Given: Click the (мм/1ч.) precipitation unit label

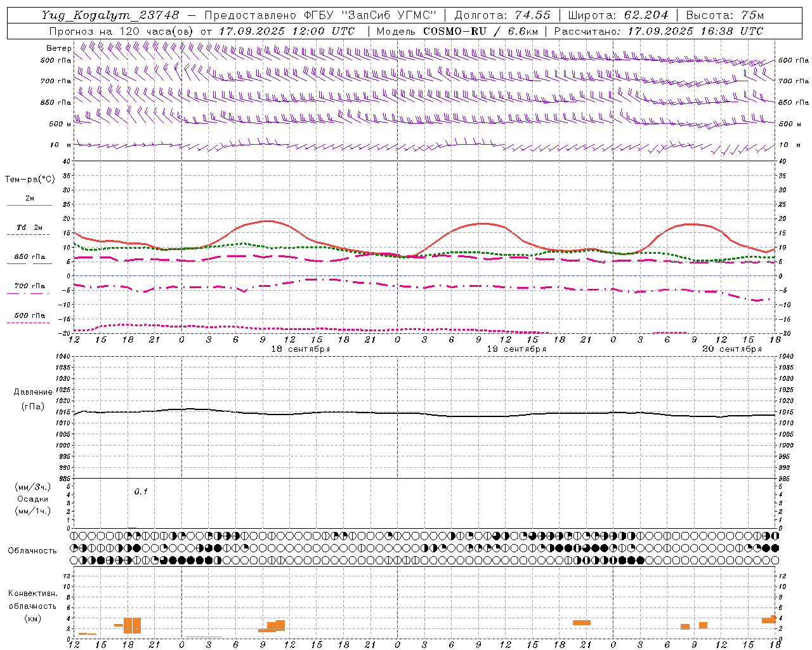Looking at the screenshot, I should coord(33,511).
